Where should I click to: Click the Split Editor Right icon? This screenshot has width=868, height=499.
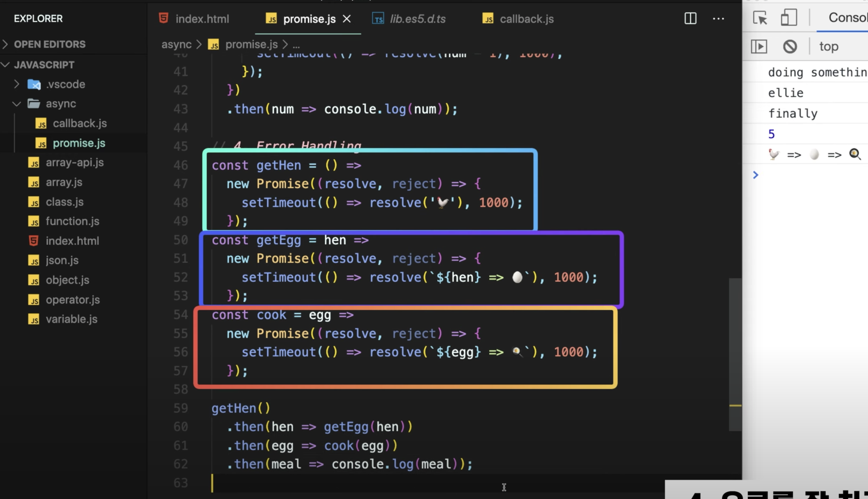[x=690, y=18]
